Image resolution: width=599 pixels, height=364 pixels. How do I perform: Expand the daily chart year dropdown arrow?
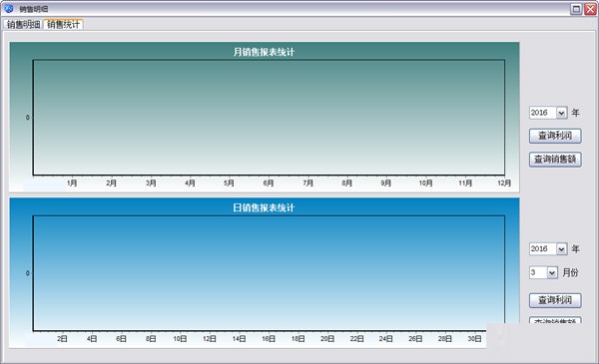click(561, 249)
